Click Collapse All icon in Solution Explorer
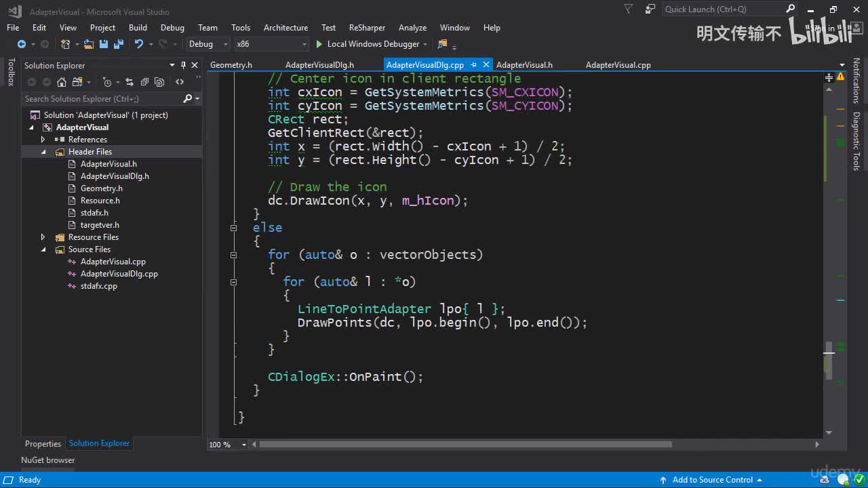 tap(144, 82)
